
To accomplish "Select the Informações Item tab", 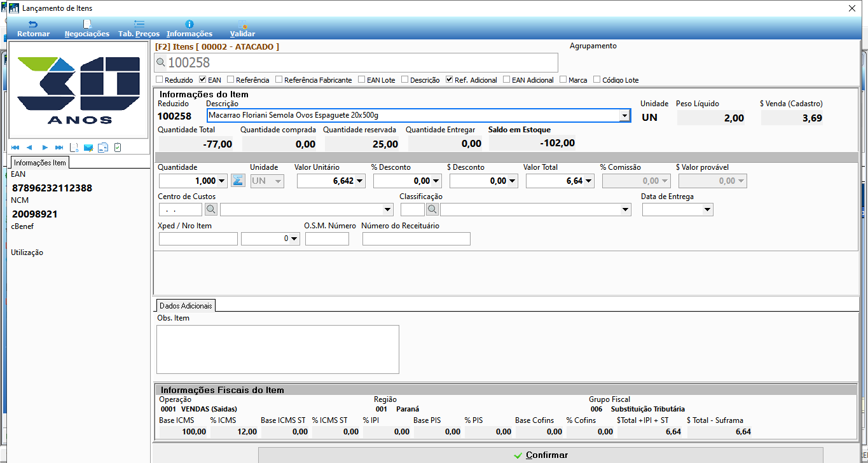I will (x=40, y=162).
